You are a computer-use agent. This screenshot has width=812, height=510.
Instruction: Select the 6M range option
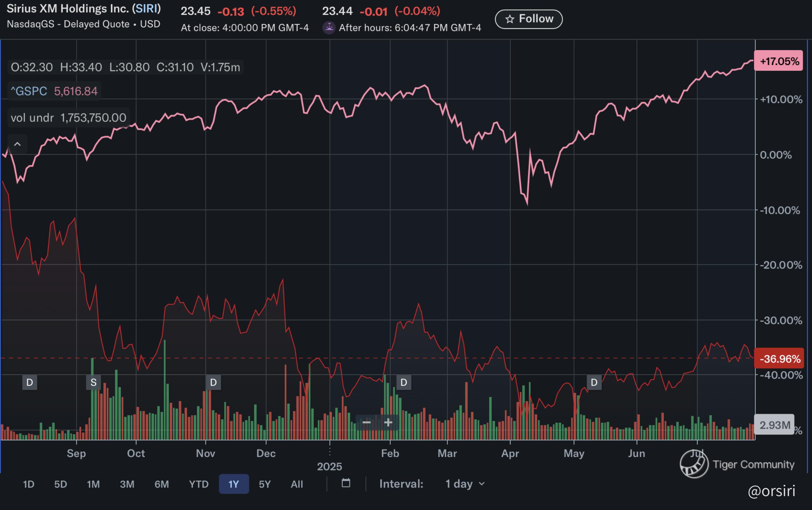[161, 484]
